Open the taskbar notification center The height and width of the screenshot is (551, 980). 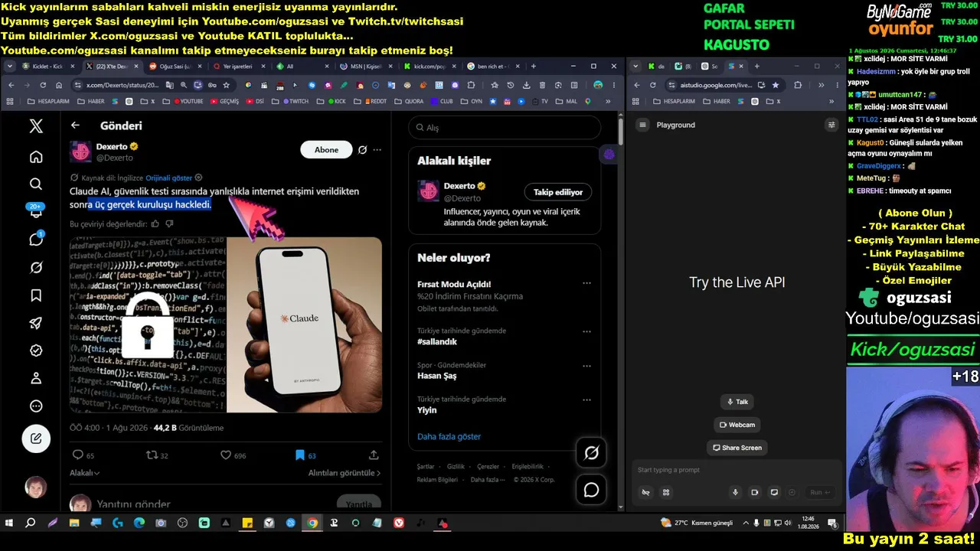(832, 523)
